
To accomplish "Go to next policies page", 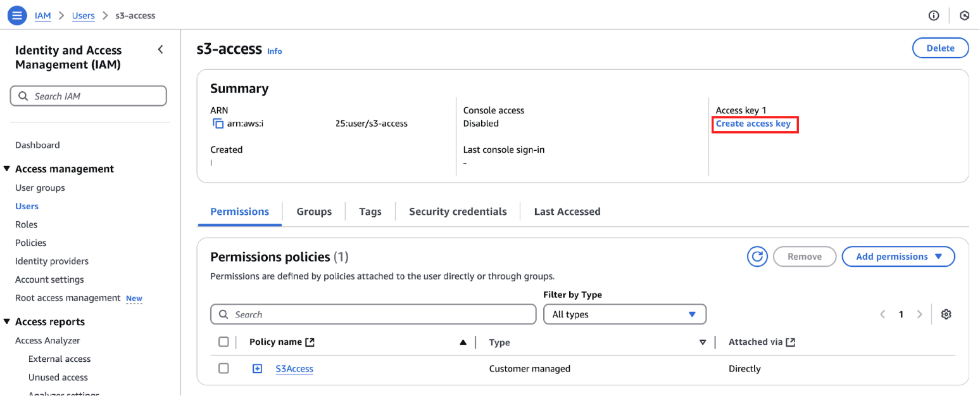I will pyautogui.click(x=920, y=314).
